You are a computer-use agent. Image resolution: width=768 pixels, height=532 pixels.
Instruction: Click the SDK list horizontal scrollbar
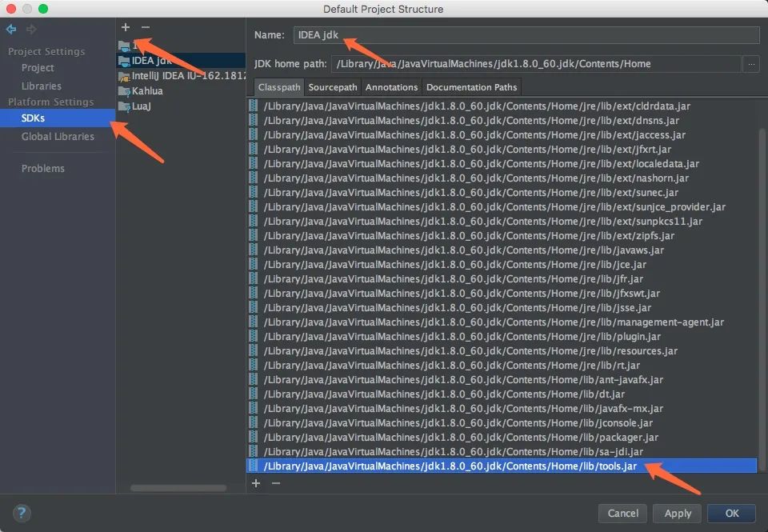pos(178,488)
